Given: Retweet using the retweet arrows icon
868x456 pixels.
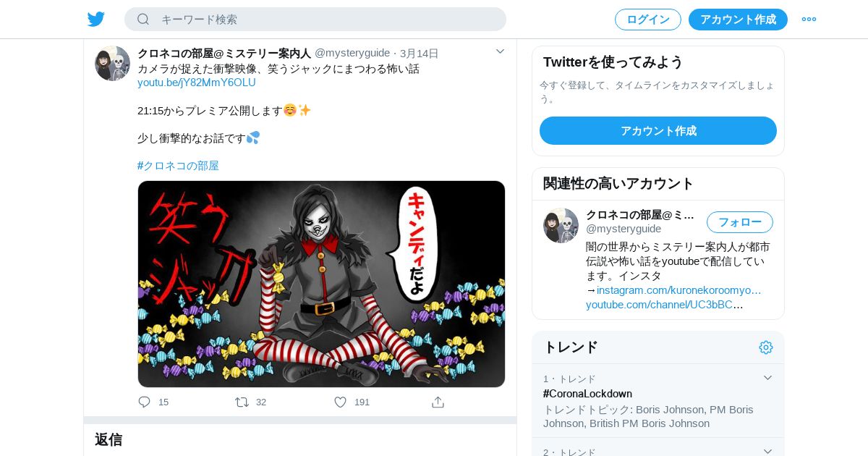Looking at the screenshot, I should (242, 402).
